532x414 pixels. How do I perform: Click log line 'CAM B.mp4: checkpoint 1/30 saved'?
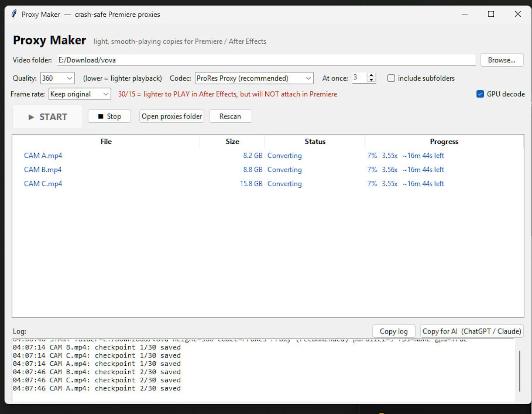coord(96,347)
